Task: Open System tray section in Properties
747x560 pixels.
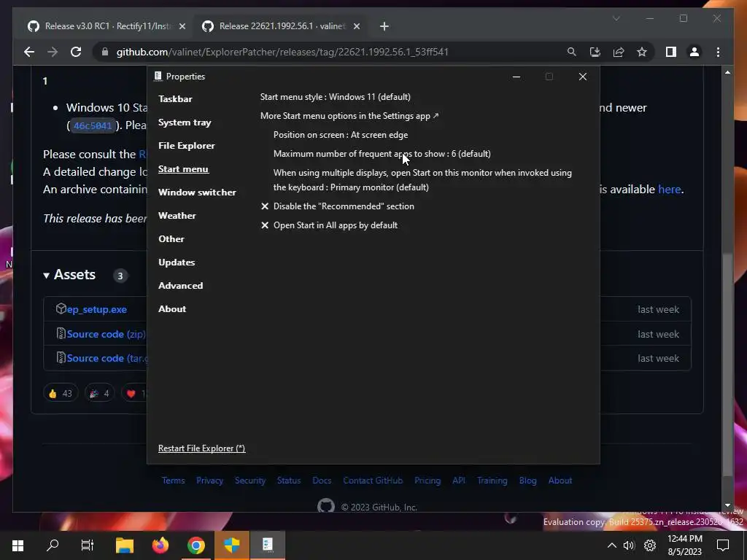Action: click(x=185, y=122)
